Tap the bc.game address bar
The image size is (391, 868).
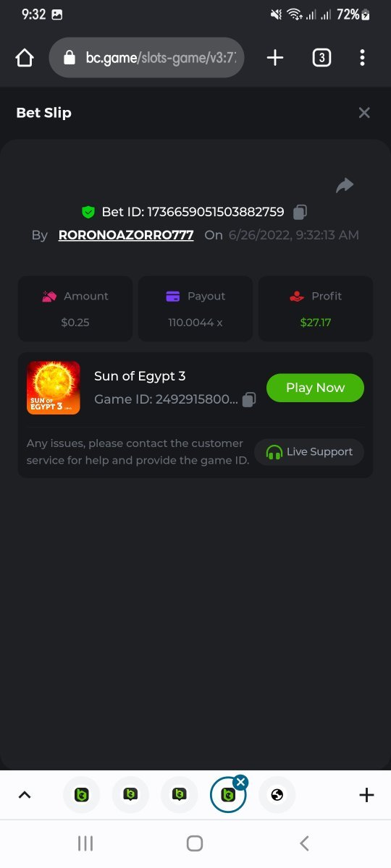coord(146,58)
